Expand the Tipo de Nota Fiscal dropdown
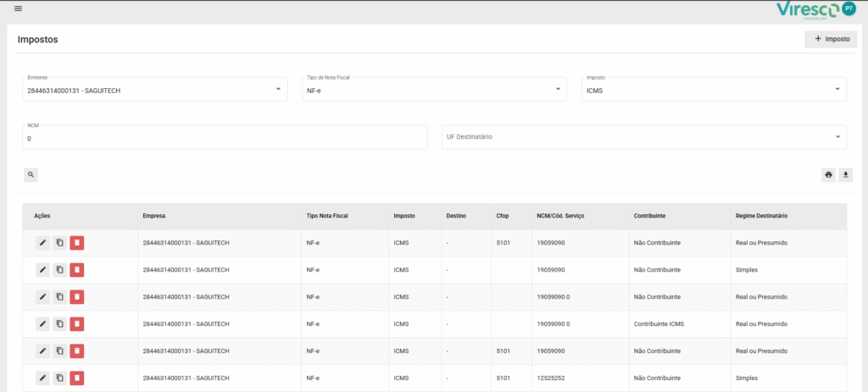Viewport: 868px width, 392px height. tap(434, 88)
